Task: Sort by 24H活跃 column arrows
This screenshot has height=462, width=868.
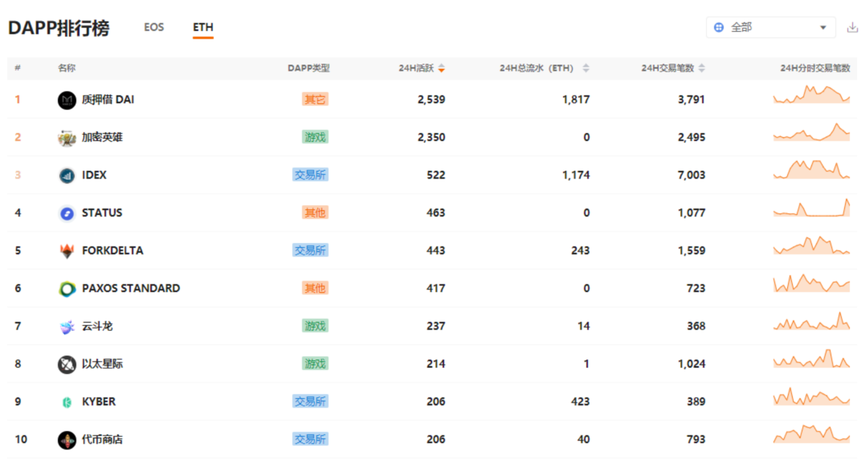Action: coord(442,68)
